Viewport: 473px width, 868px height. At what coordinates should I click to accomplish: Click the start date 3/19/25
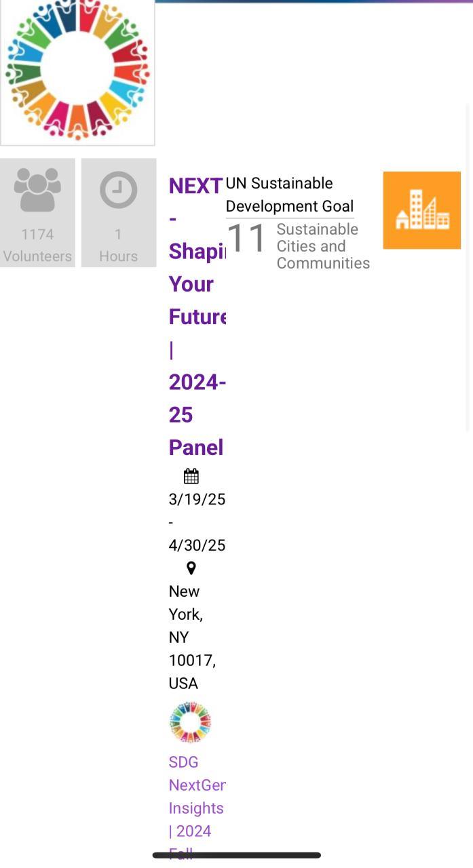point(197,499)
